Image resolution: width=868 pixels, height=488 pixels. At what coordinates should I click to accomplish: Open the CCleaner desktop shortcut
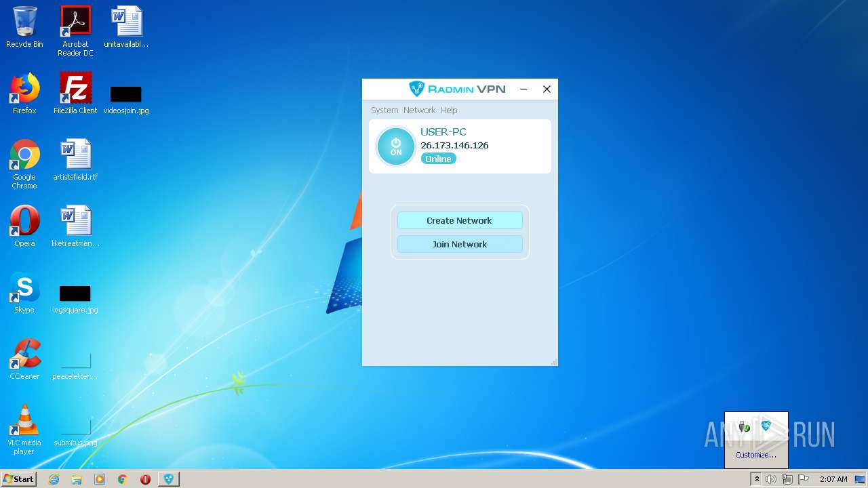[x=24, y=360]
